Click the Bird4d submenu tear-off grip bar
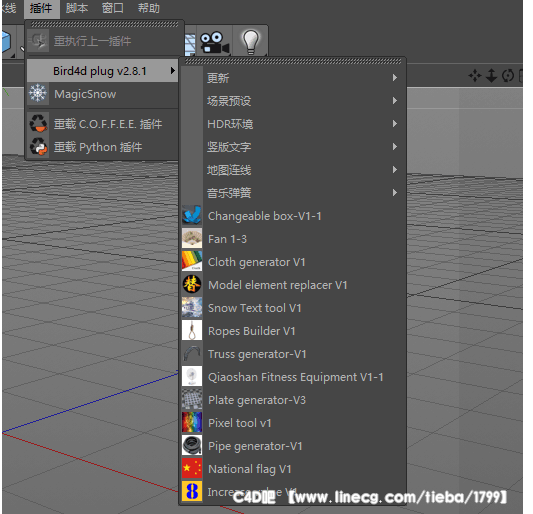533x514 pixels. pyautogui.click(x=293, y=61)
